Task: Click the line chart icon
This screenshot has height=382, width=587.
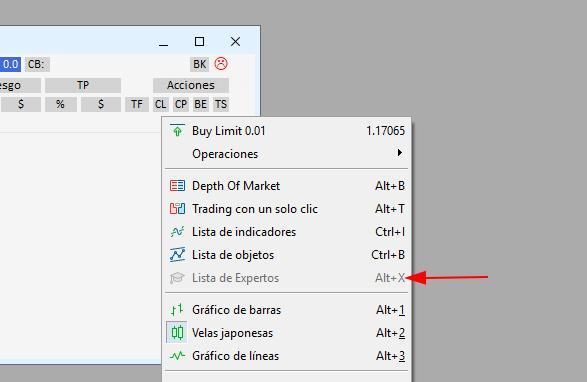Action: pos(177,355)
